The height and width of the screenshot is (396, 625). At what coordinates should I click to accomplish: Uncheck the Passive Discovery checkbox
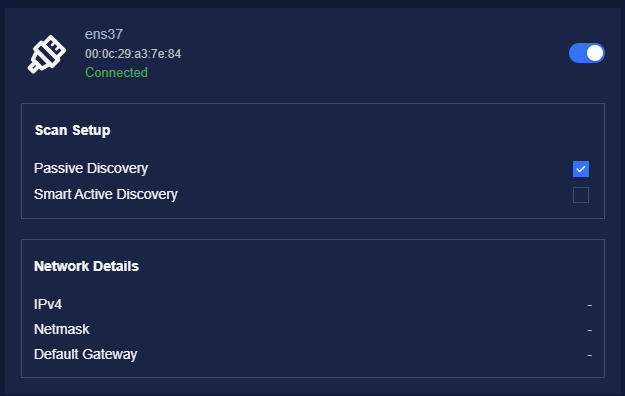pos(581,169)
